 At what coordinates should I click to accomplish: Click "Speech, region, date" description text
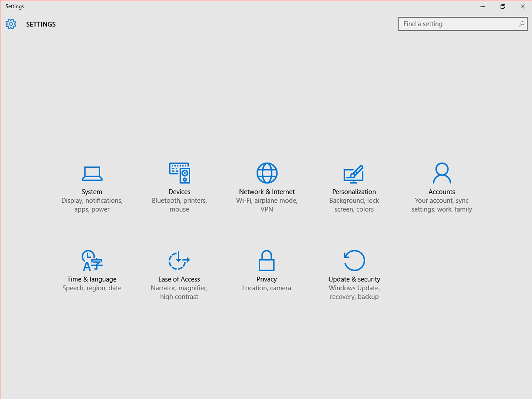[92, 288]
